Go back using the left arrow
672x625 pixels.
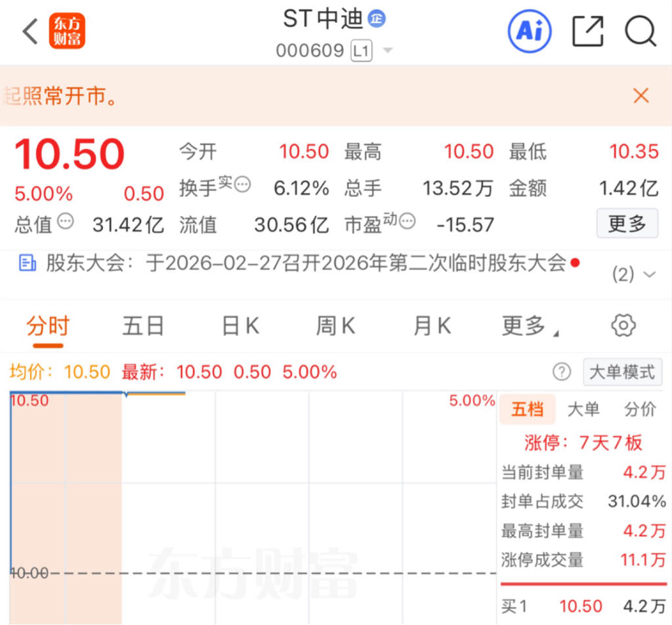pos(30,32)
